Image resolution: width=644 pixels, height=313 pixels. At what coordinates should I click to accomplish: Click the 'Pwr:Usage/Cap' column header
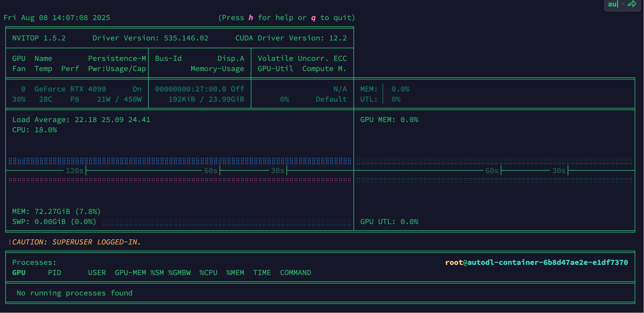click(117, 69)
